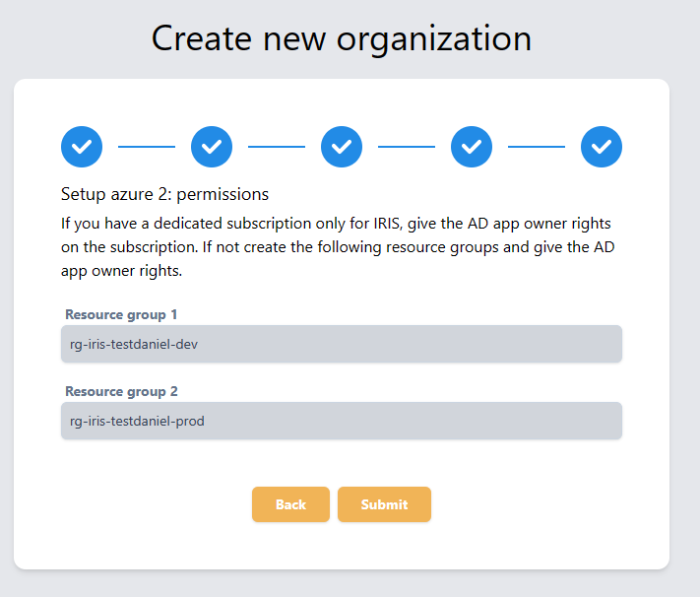Focus the Resource group 1 input field
The height and width of the screenshot is (597, 700).
(x=342, y=344)
